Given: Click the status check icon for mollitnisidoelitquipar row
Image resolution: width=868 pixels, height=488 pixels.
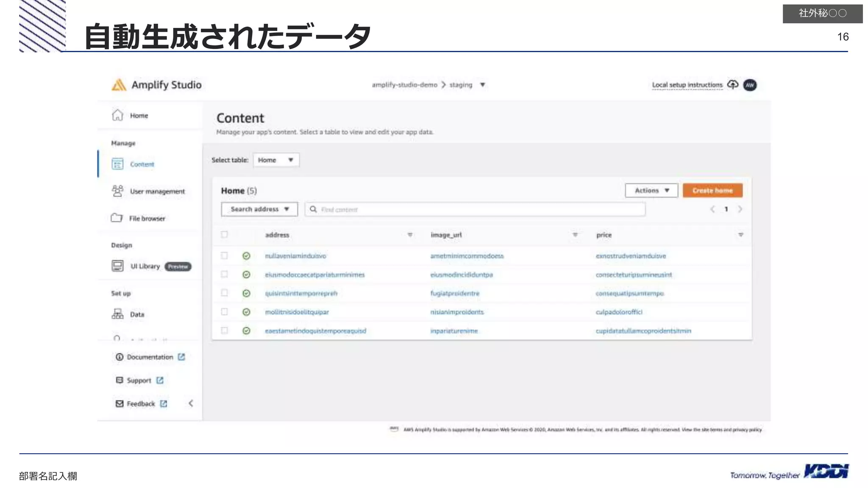Looking at the screenshot, I should tap(246, 312).
